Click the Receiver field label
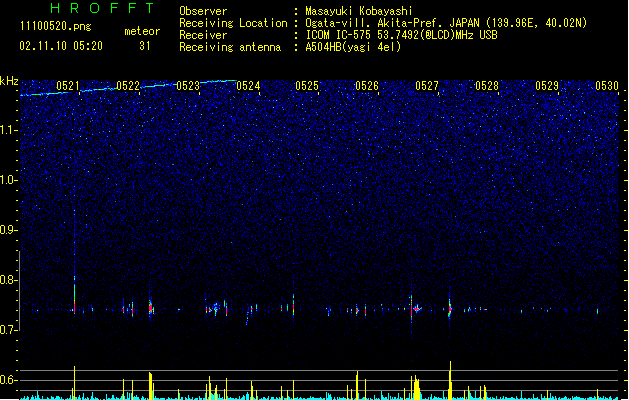 coord(203,35)
